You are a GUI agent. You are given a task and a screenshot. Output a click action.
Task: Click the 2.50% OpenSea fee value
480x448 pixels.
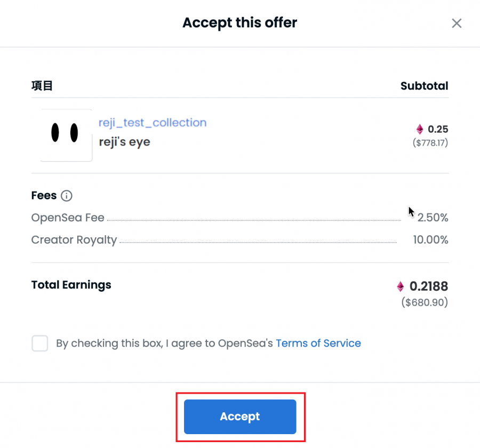[x=433, y=218]
